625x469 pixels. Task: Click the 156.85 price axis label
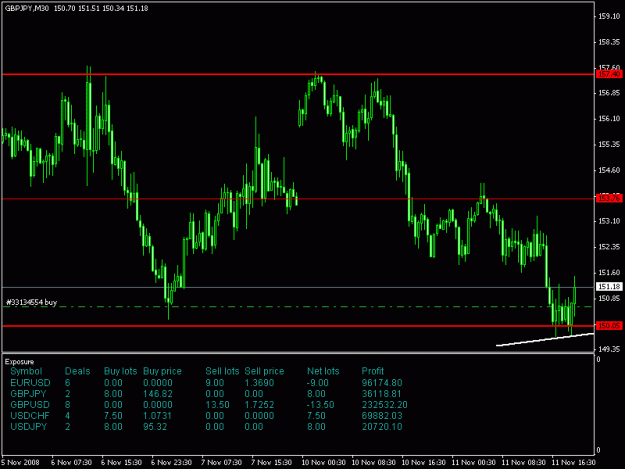pos(609,93)
